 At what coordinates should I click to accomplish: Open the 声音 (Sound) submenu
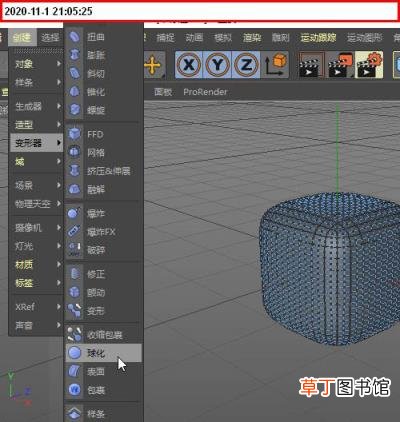(37, 325)
